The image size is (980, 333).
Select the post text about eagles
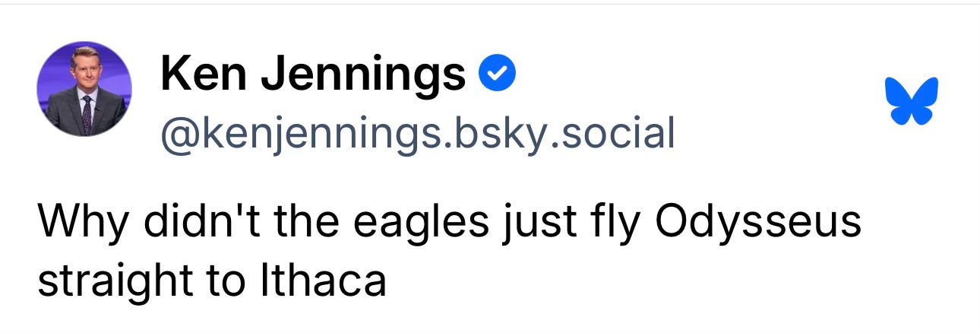(449, 251)
